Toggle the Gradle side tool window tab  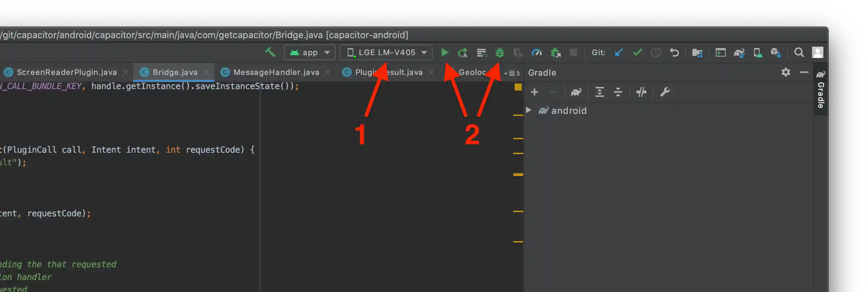pyautogui.click(x=821, y=89)
